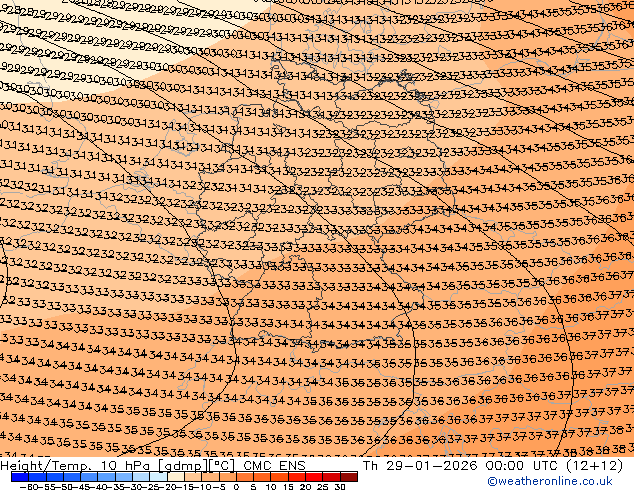
Task: Click the 'CMC ENS' model label
Action: click(274, 465)
